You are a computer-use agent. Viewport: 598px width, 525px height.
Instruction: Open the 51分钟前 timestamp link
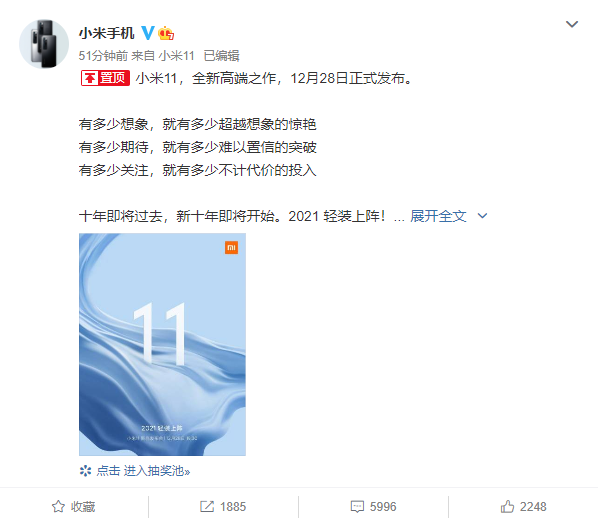[103, 56]
